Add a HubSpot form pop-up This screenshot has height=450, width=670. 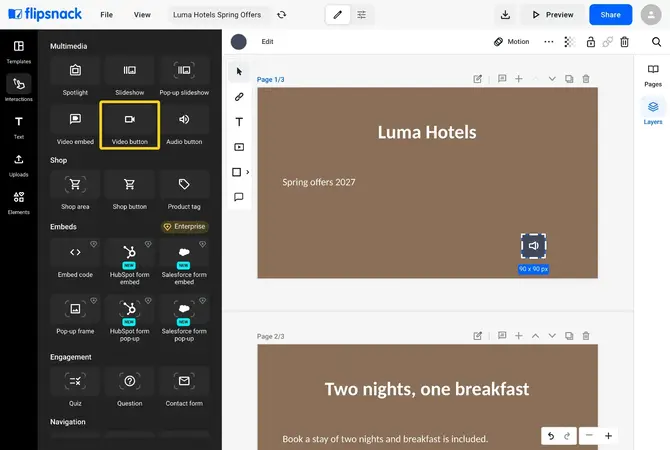129,318
